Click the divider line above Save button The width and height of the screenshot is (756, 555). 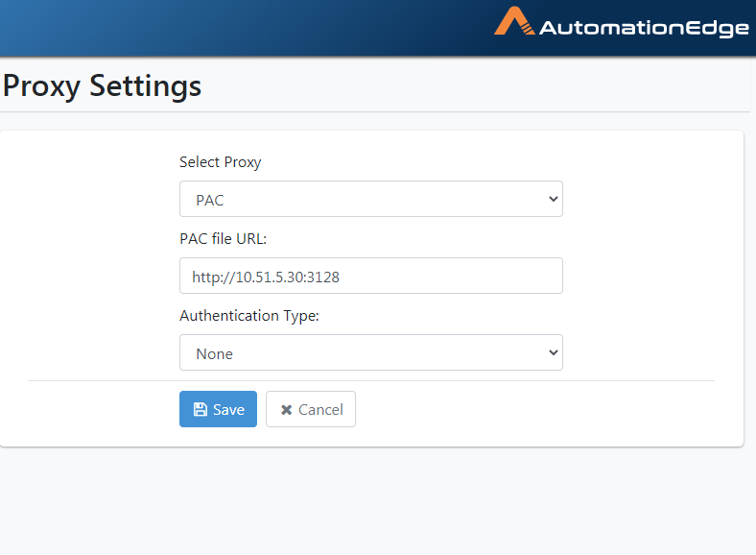370,381
